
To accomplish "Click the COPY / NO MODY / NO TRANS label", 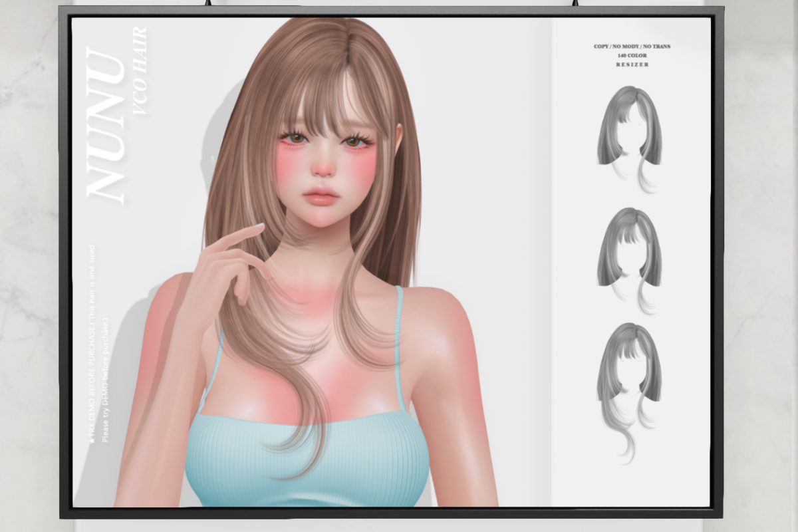I will click(x=632, y=47).
